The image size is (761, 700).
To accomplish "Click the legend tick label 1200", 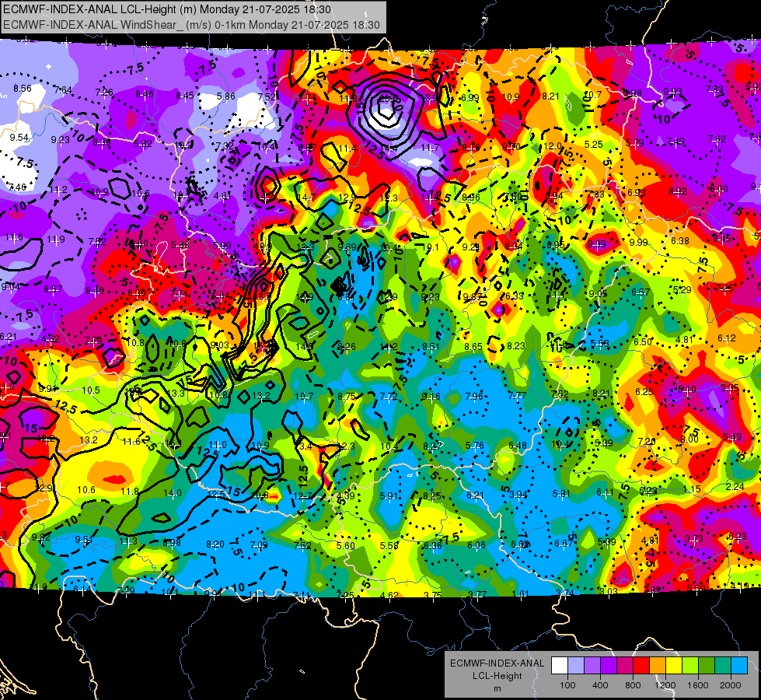I will click(x=665, y=685).
